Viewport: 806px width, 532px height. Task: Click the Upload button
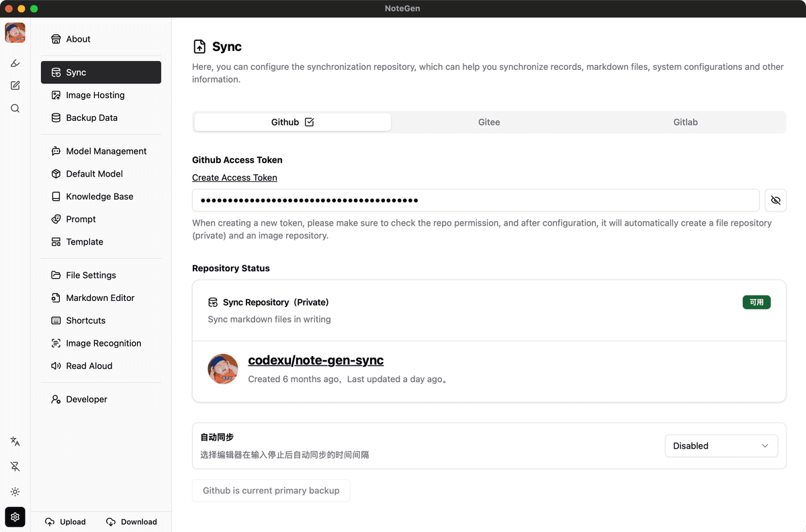[66, 522]
